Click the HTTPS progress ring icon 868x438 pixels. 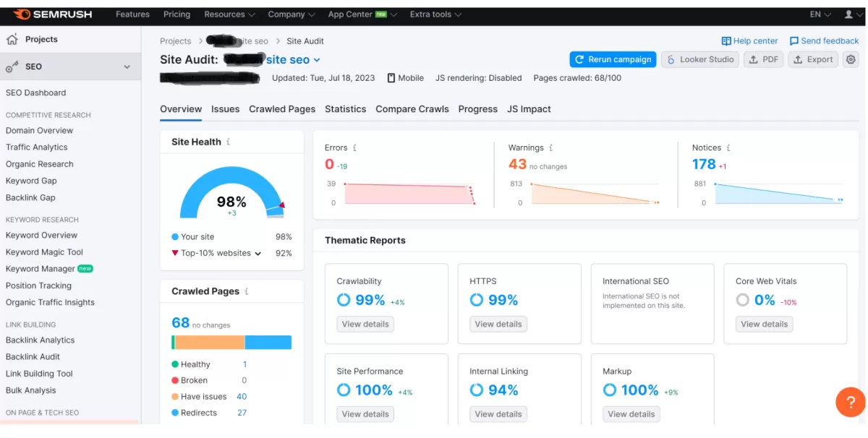[x=477, y=300]
